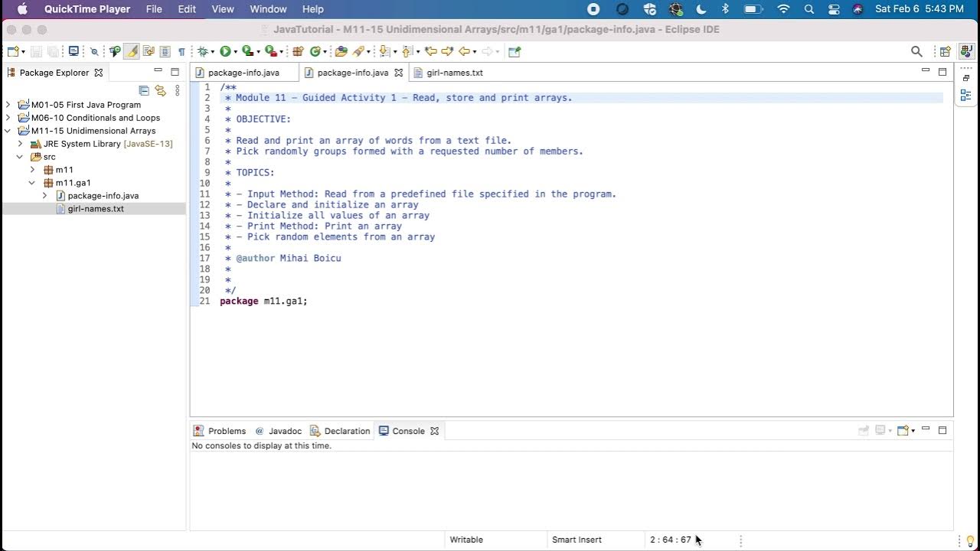The width and height of the screenshot is (980, 551).
Task: Click the Next Annotation icon
Action: 384,51
